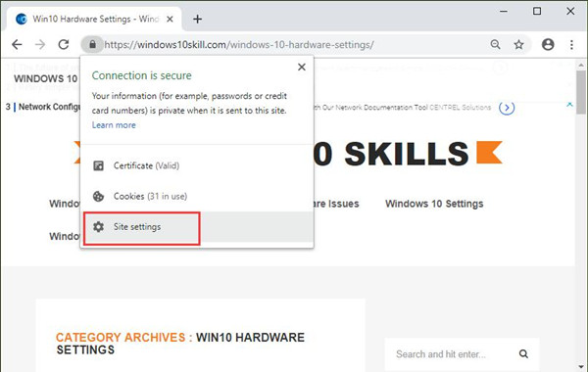Click the Connection is secure heading
Screen dimensions: 588x372
pyautogui.click(x=142, y=75)
